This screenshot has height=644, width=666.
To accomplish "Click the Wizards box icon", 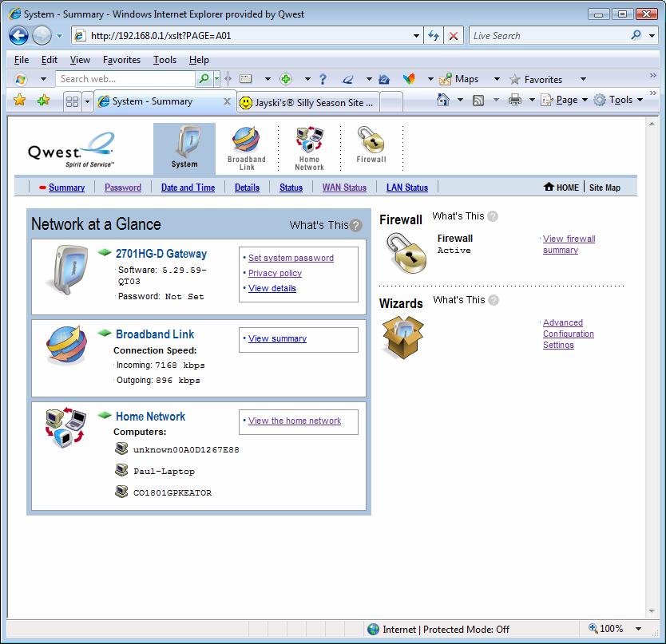I will click(402, 338).
